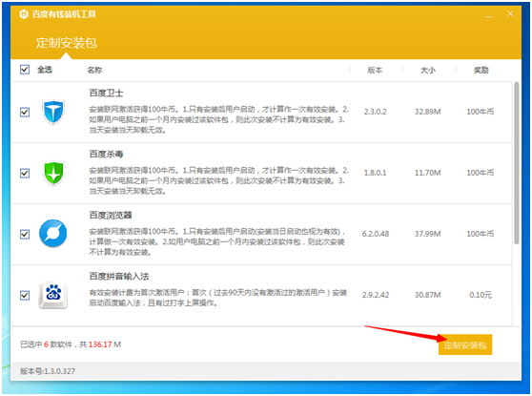The image size is (532, 396).
Task: Click the 百度杀毒 description text
Action: [x=219, y=180]
